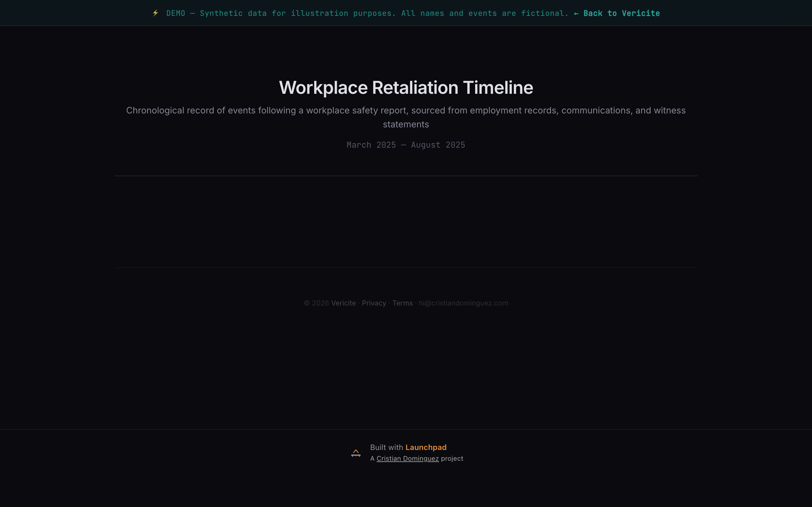Click the A Cristian Dominguez project line

416,459
